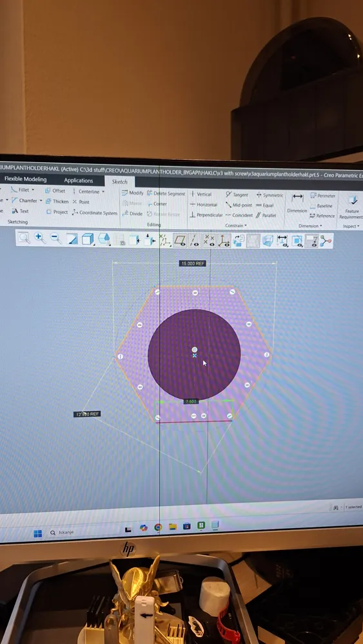Click the find binoculars icon in status bar

point(335,507)
